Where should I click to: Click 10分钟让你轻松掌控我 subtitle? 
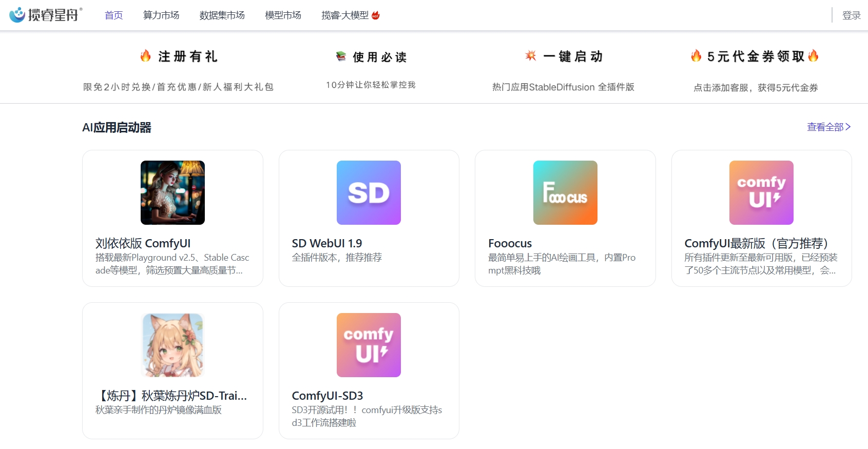[371, 85]
